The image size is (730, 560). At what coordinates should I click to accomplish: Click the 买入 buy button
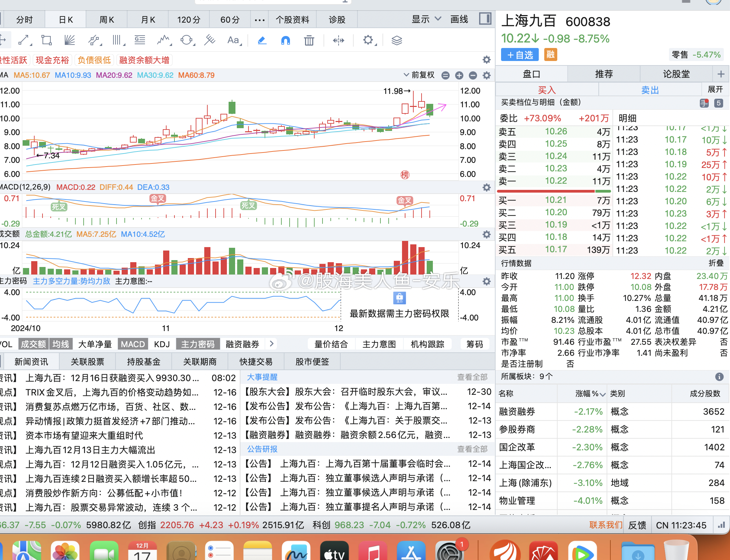coord(547,90)
